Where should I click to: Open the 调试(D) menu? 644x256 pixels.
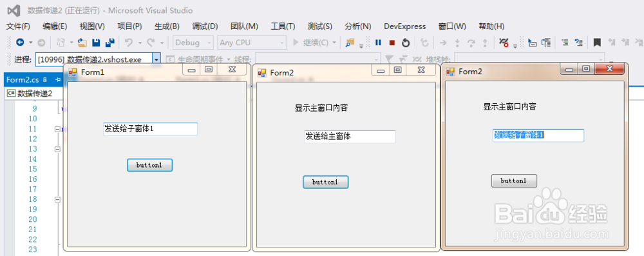(205, 26)
